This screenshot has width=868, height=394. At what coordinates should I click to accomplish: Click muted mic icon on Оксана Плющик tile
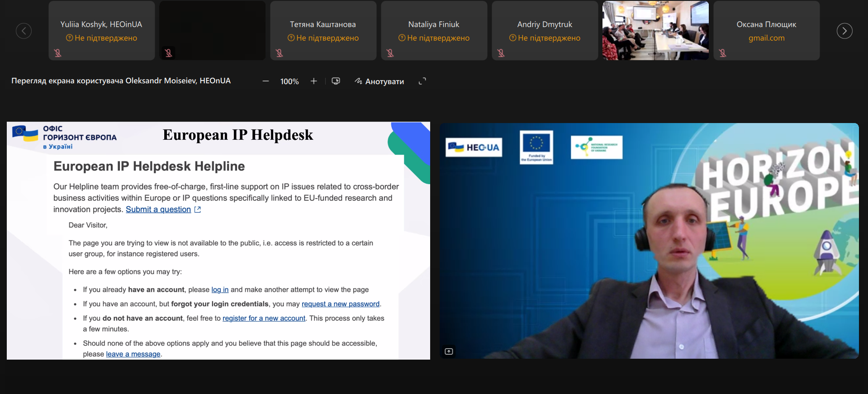(x=723, y=53)
